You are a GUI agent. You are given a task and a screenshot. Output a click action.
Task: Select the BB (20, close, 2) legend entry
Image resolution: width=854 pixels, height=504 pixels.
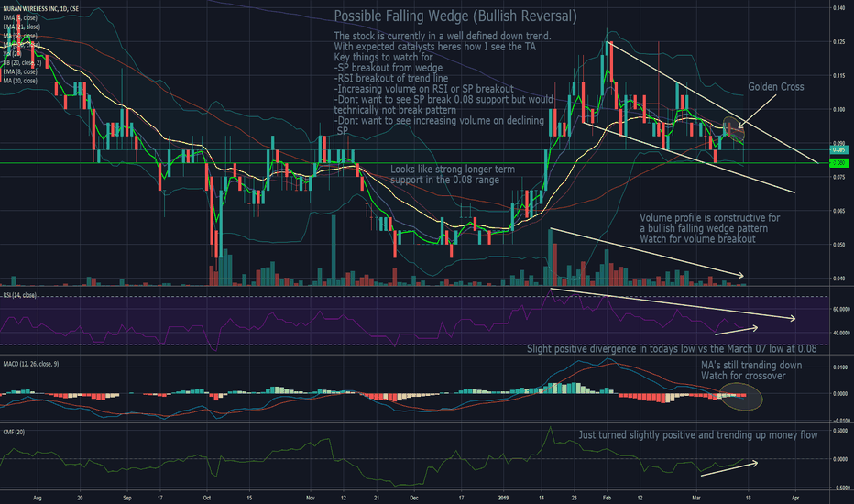click(x=22, y=62)
